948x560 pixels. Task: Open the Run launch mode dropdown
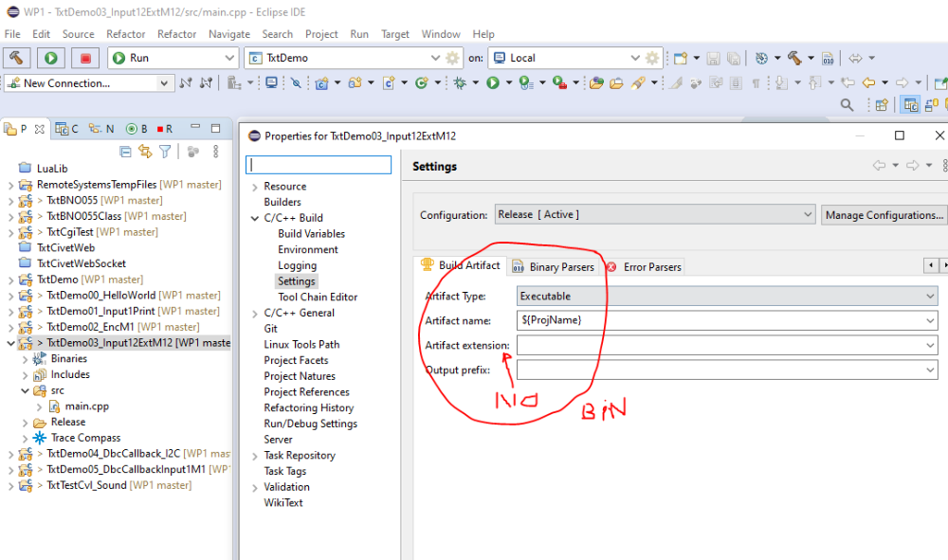click(172, 58)
